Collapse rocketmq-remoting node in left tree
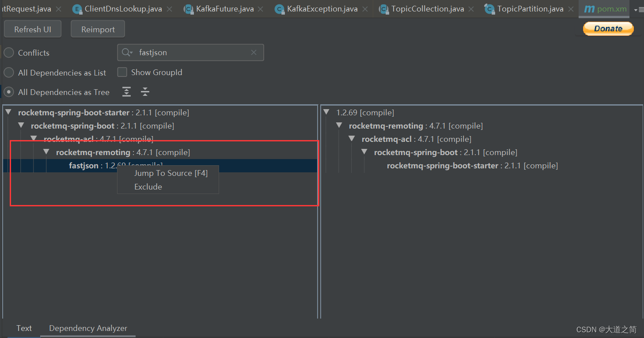 click(x=46, y=152)
